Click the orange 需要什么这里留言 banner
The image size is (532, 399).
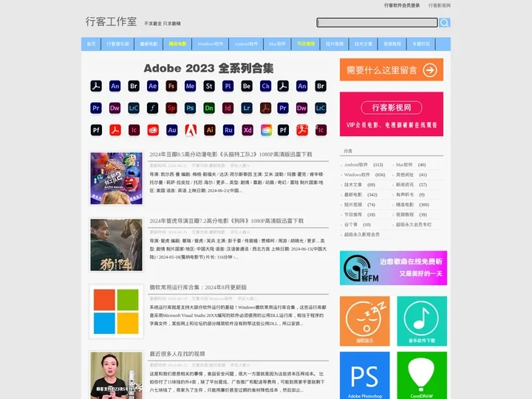tap(392, 70)
